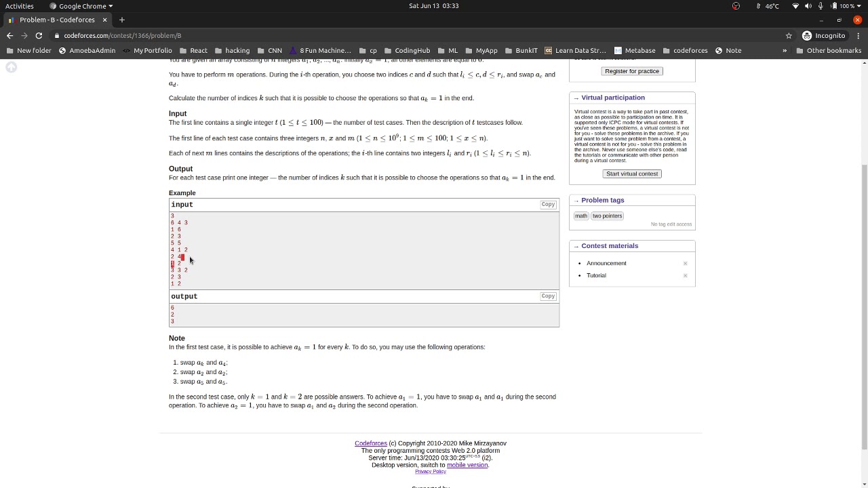Remove Tutorial with its x icon
The height and width of the screenshot is (488, 868).
[685, 275]
